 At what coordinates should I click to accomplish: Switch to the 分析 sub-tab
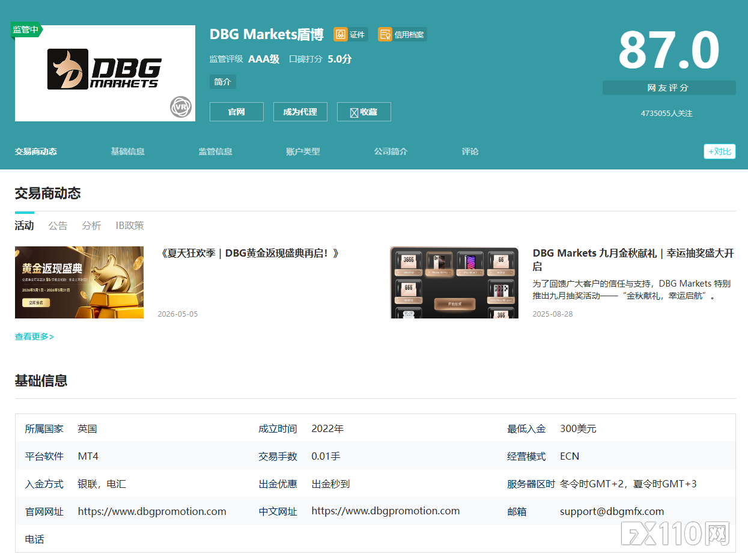92,226
